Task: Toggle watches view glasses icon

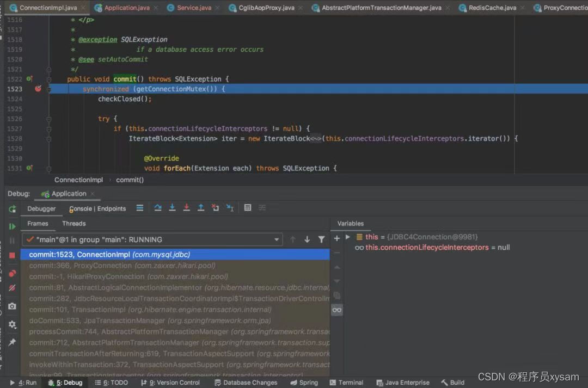Action: 337,310
